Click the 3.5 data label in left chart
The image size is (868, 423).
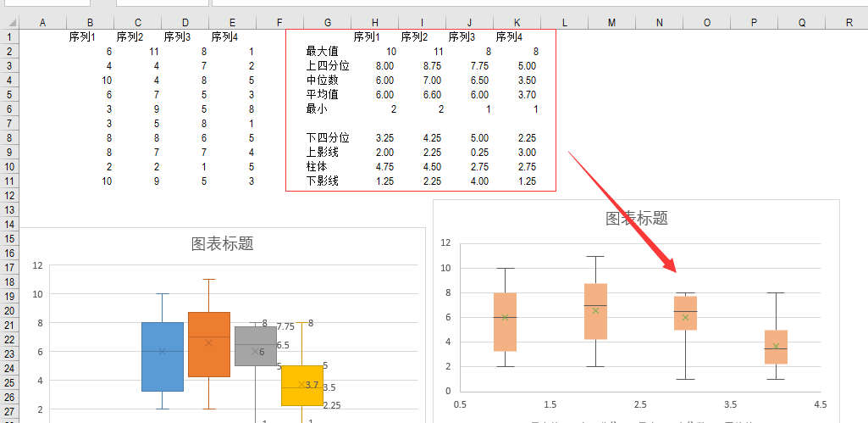330,387
